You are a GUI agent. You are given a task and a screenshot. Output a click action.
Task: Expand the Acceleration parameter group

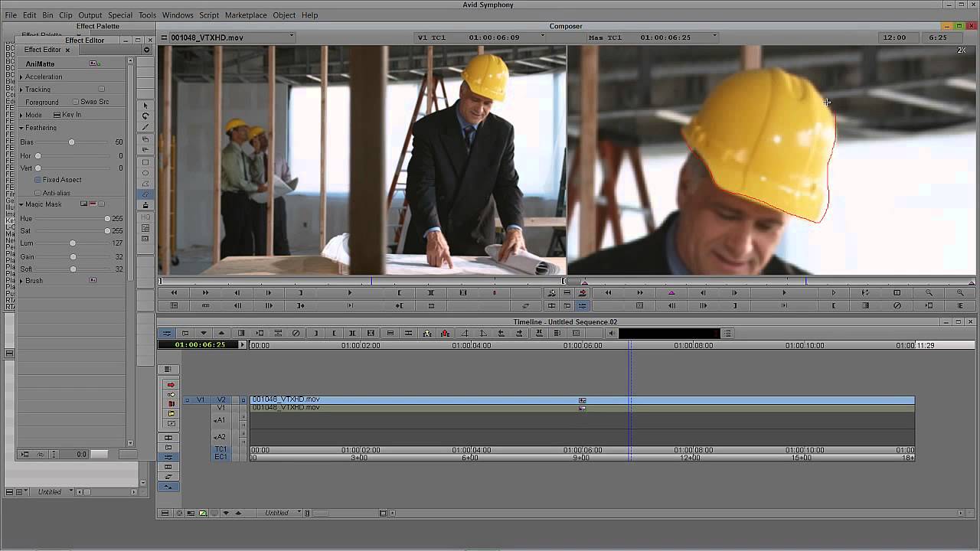(21, 77)
